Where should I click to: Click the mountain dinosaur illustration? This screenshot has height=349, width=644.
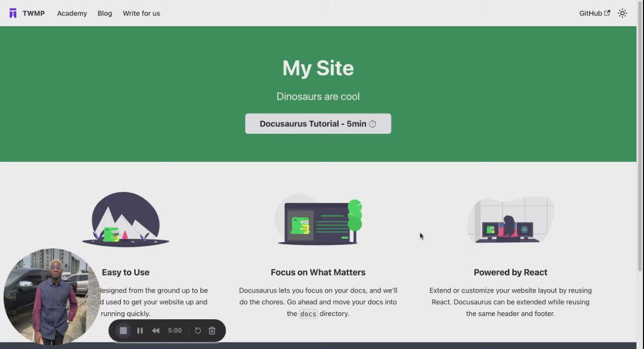coord(126,219)
